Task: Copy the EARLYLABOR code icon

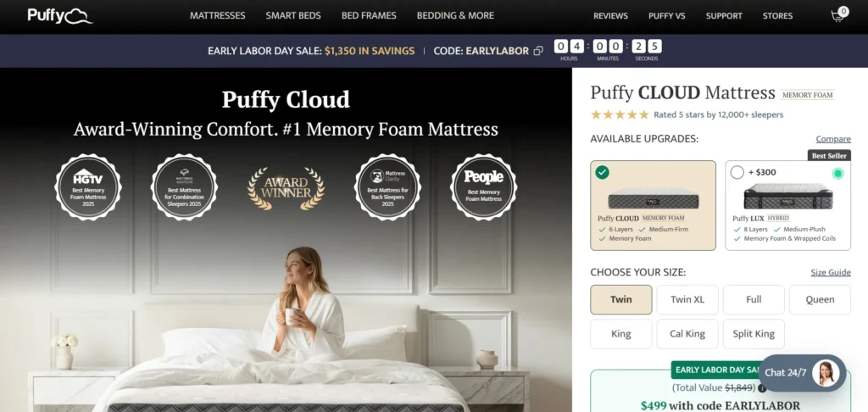Action: point(538,51)
